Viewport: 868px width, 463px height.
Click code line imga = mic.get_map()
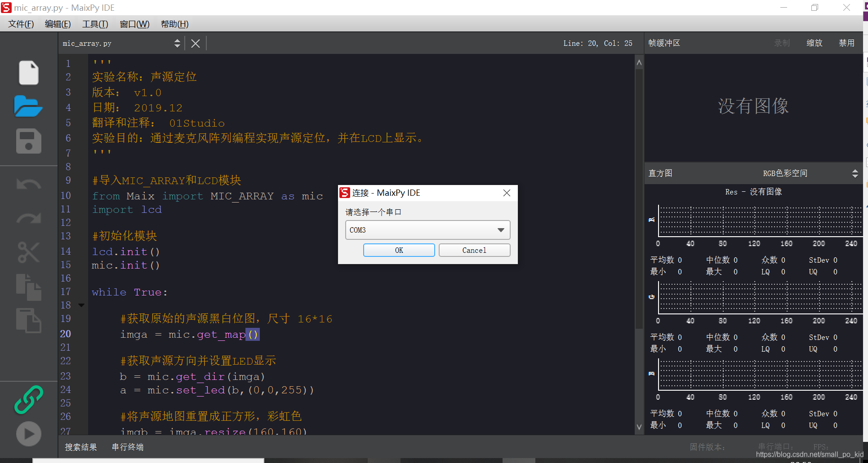[189, 335]
